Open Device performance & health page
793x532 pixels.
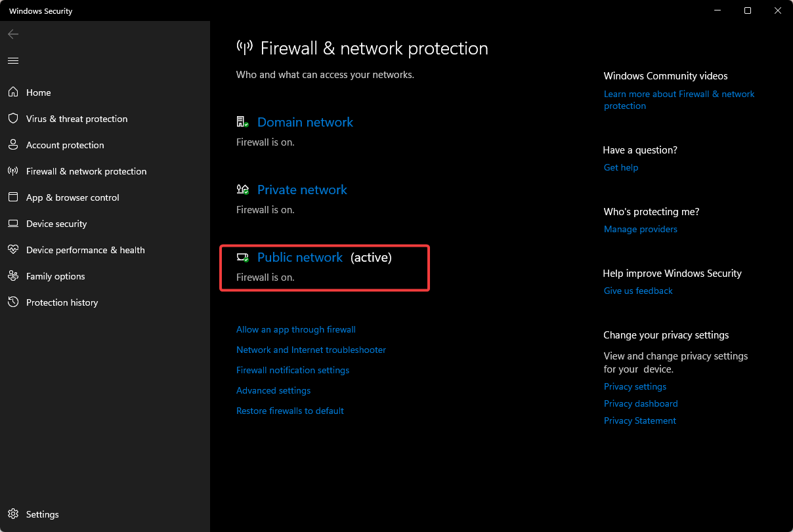[85, 250]
